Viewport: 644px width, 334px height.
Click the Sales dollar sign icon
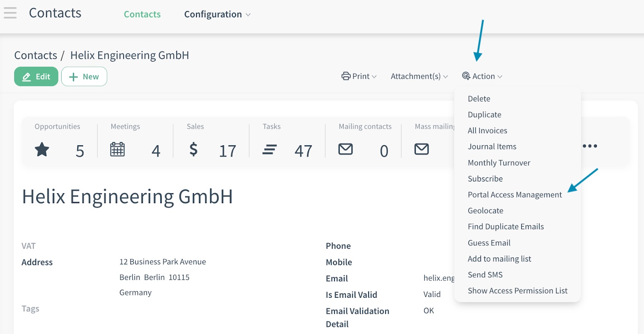tap(194, 149)
